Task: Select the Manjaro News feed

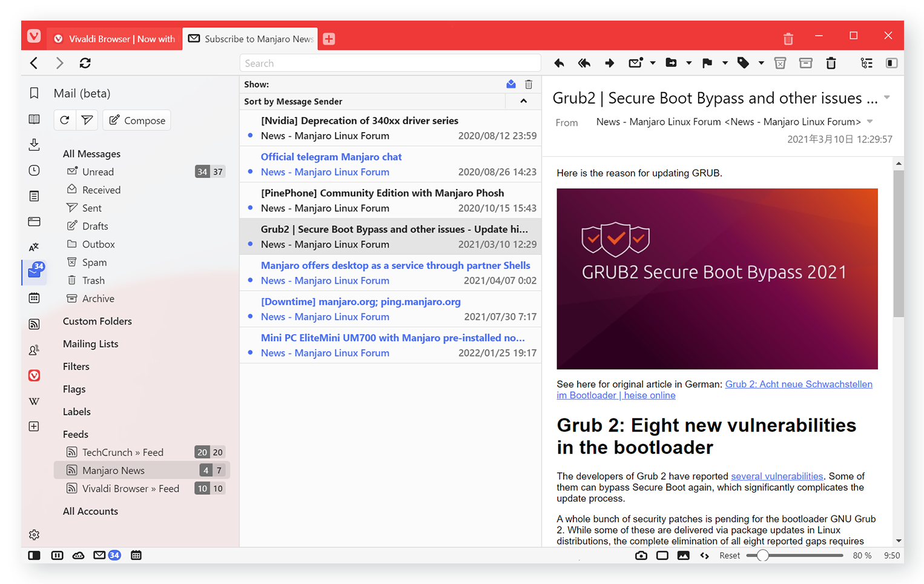Action: tap(113, 471)
